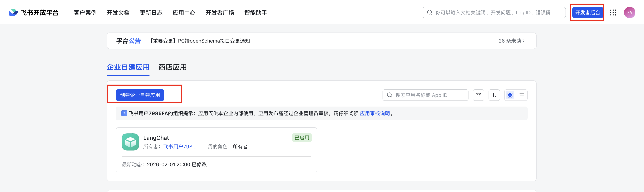Image resolution: width=644 pixels, height=192 pixels.
Task: Open the nine-dot app launcher grid
Action: pos(613,13)
